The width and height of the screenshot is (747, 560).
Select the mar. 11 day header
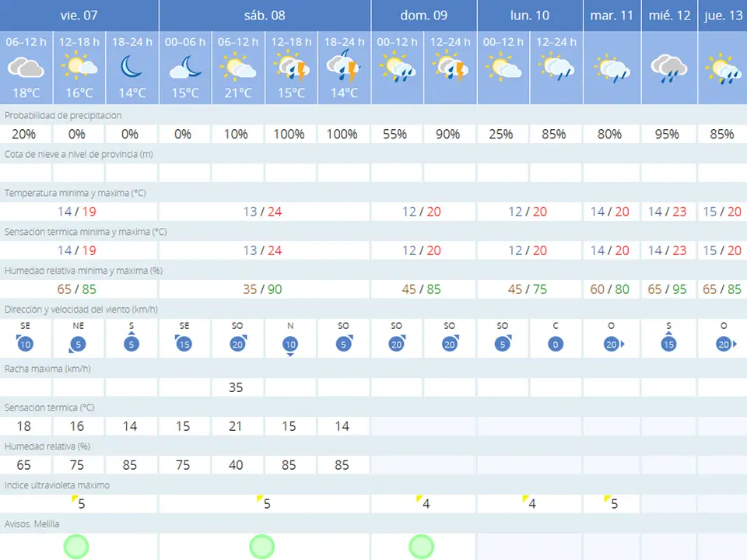612,16
